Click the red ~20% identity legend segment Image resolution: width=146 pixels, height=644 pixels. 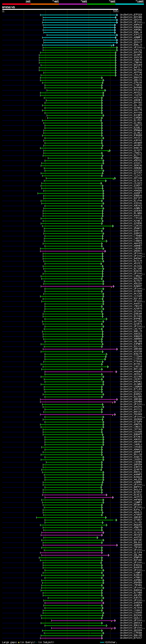click(x=16, y=4)
